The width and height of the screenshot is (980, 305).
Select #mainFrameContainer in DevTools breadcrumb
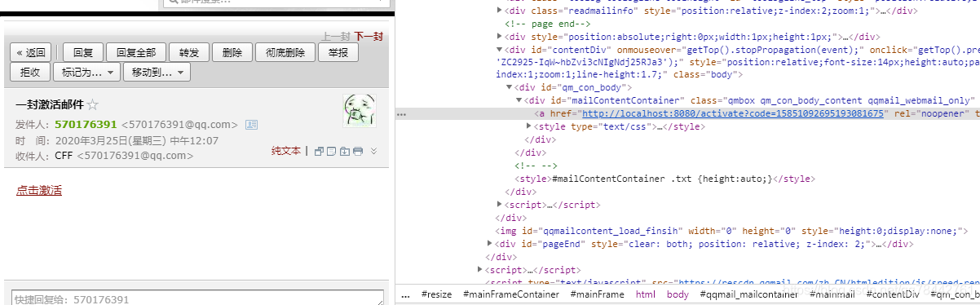tap(511, 294)
